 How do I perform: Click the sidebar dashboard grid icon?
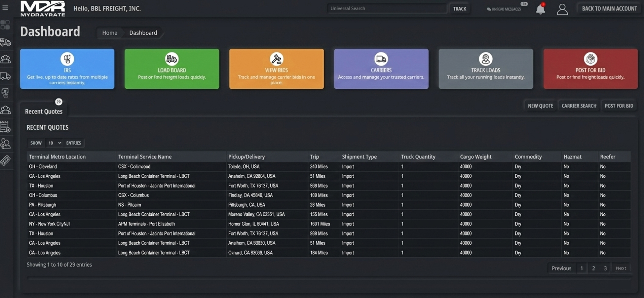(5, 25)
